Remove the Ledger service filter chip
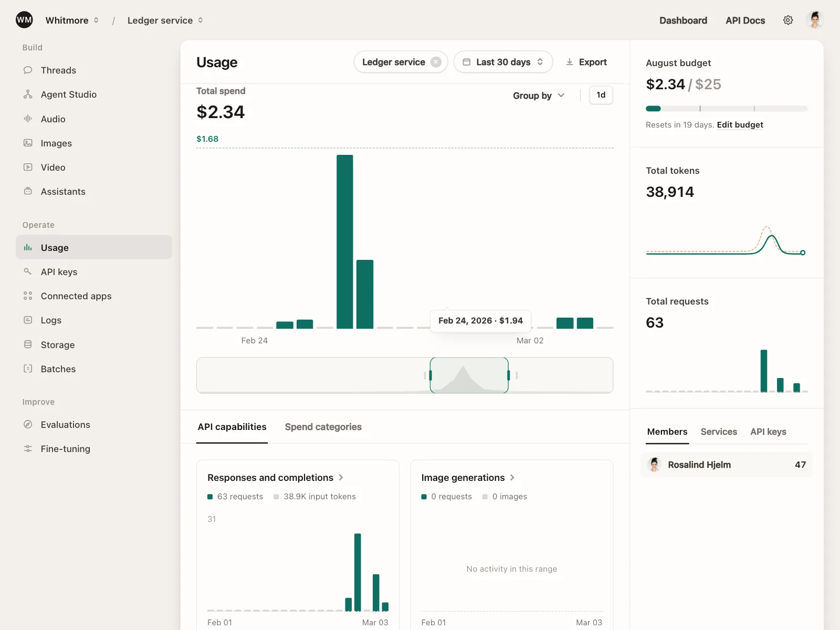Screen dimensions: 840x630 [436, 62]
